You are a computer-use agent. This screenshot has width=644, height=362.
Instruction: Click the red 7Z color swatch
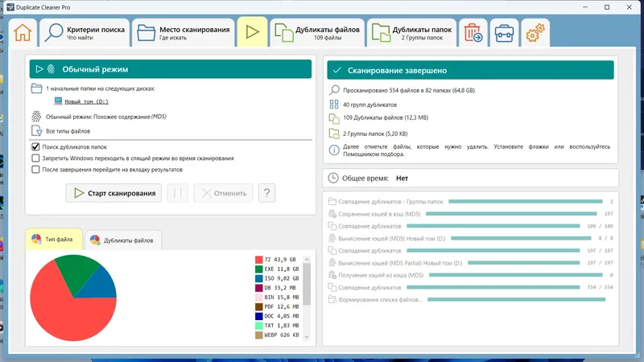pyautogui.click(x=258, y=259)
